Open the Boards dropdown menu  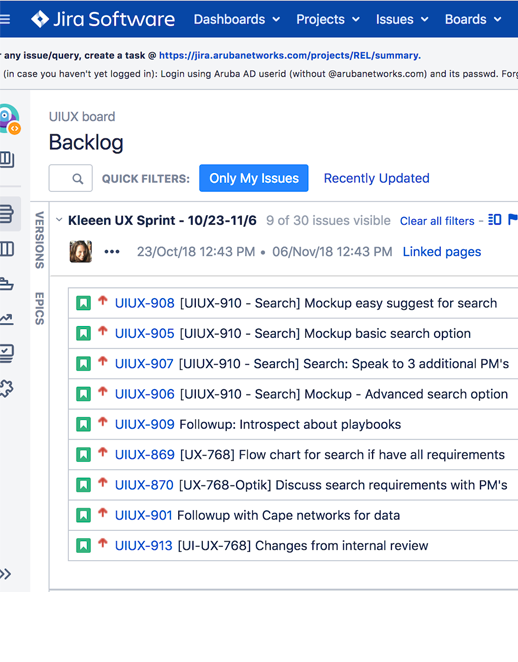(x=473, y=19)
